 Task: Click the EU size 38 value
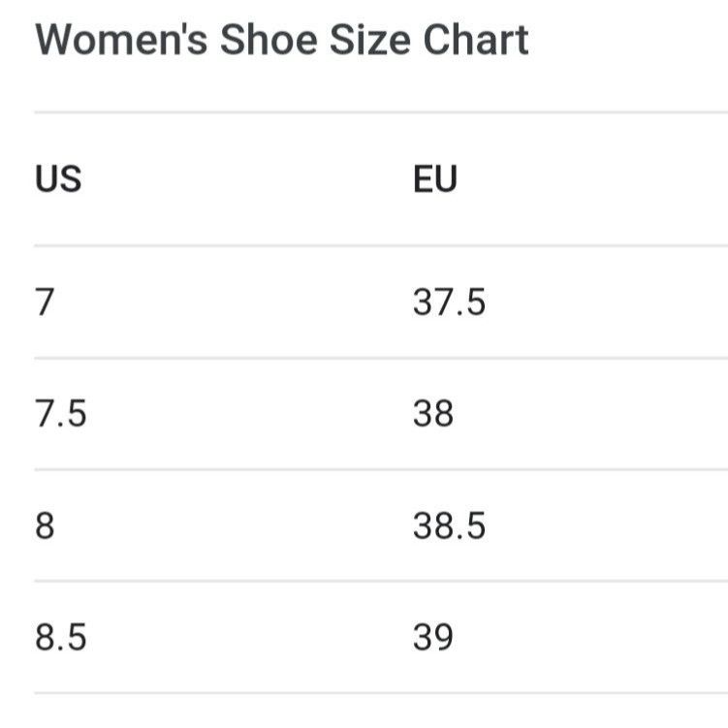coord(432,413)
